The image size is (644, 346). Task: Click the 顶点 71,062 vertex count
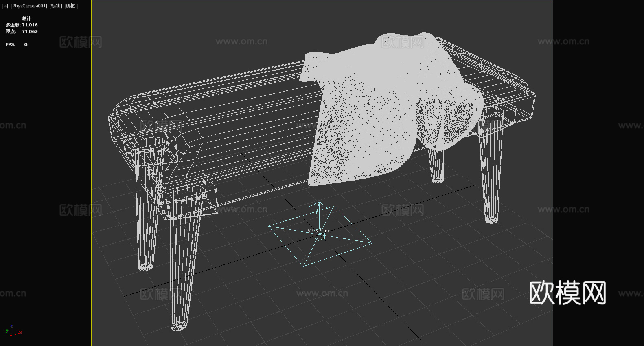[22, 31]
